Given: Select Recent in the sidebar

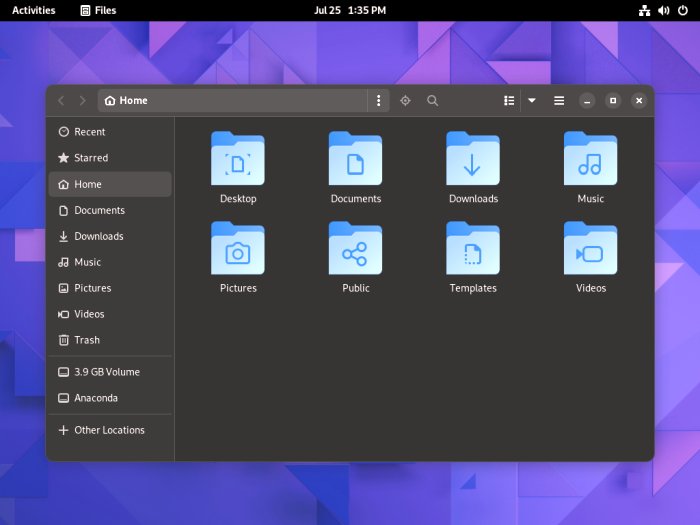Looking at the screenshot, I should click(110, 132).
